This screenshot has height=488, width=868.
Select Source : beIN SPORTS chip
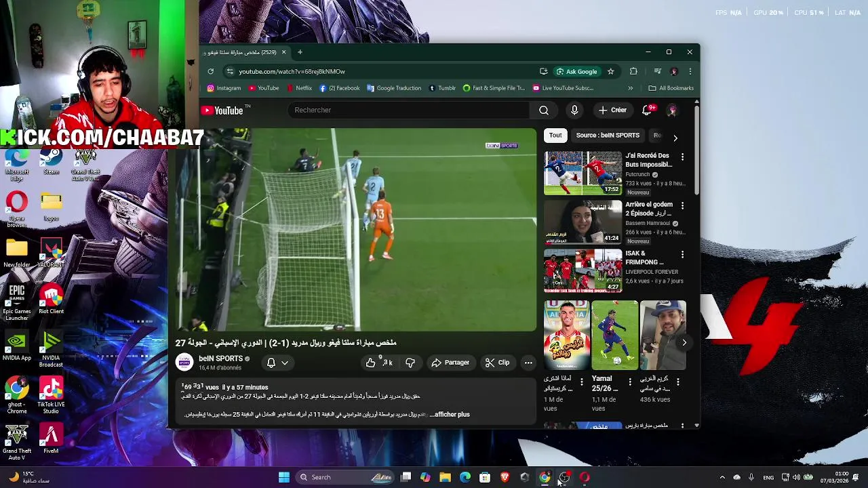pyautogui.click(x=608, y=136)
